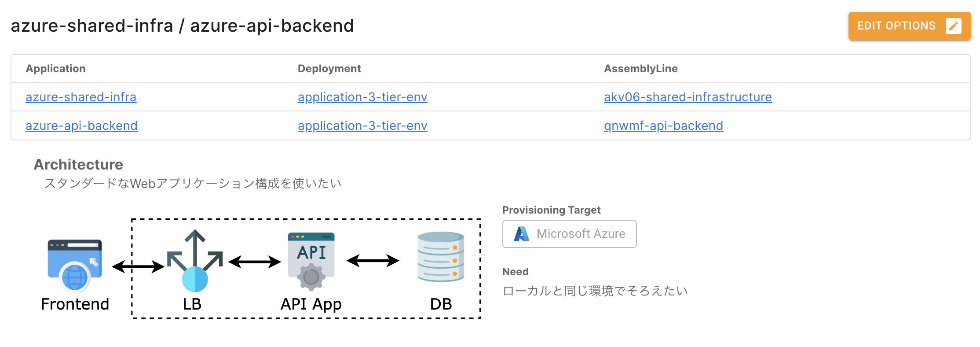Click arrow between LB and API App
Viewport: 980px width, 347px height.
pyautogui.click(x=255, y=262)
